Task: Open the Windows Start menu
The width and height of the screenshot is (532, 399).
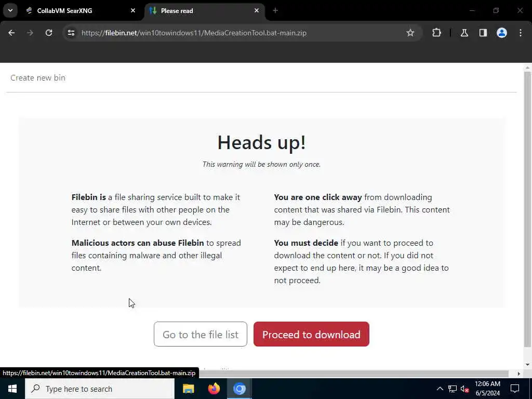Action: click(12, 389)
